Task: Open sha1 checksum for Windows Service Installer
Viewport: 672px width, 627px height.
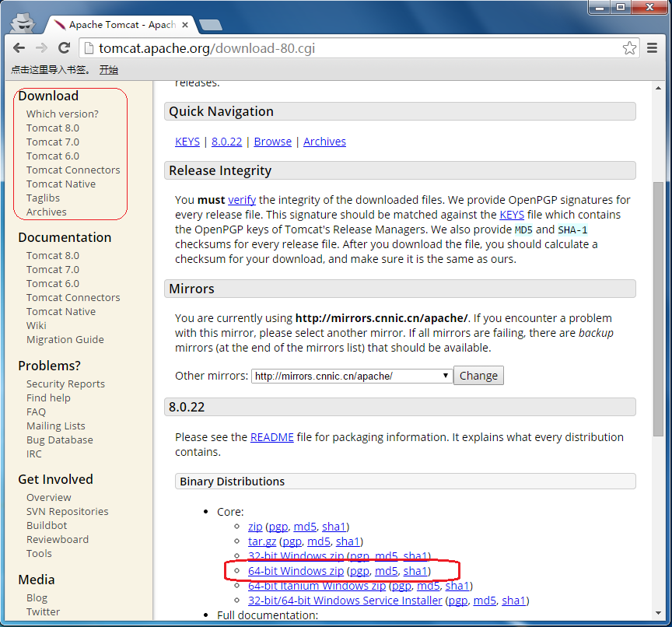Action: 514,601
